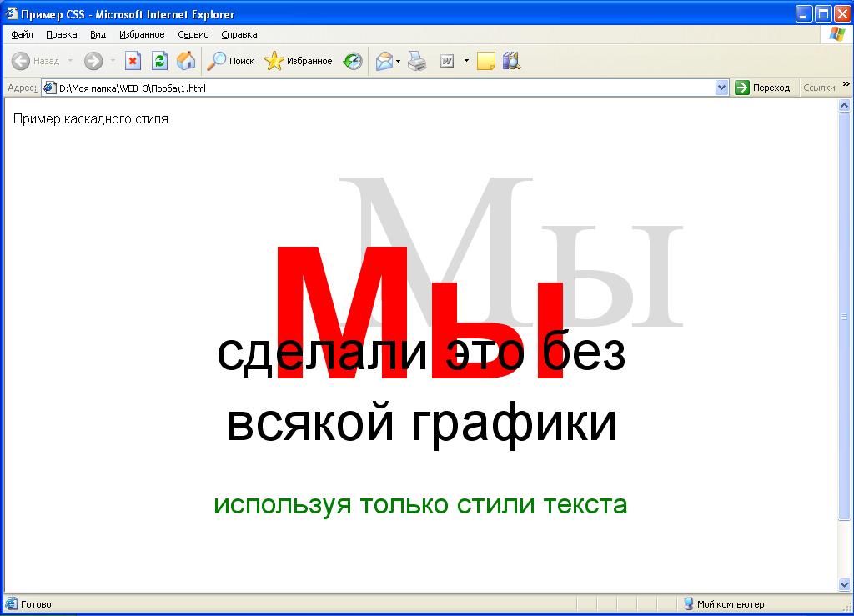Click the Windows logo throbber icon
Viewport: 854px width, 616px height.
(836, 34)
